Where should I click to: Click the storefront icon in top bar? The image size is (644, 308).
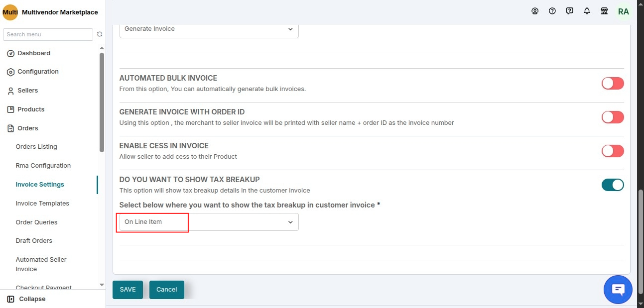(604, 11)
